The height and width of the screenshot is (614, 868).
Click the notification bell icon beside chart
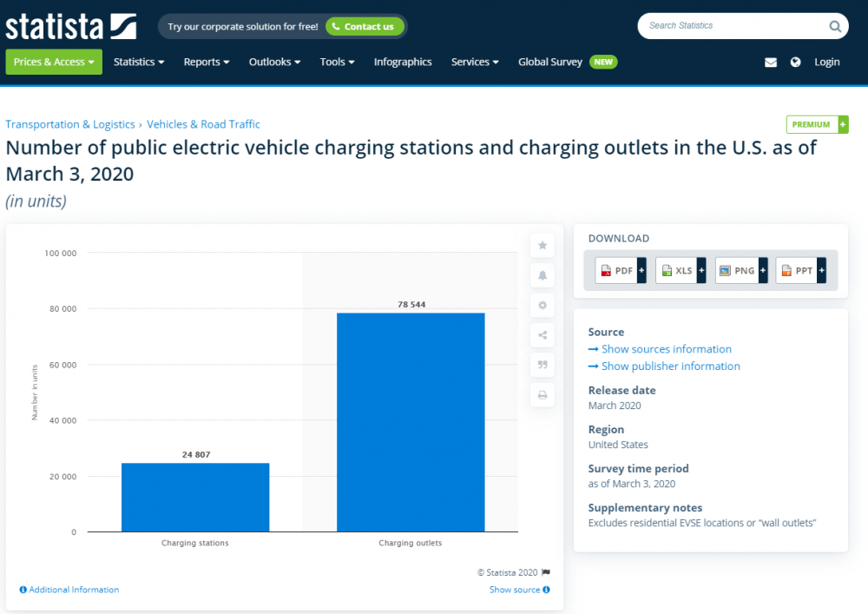click(x=542, y=275)
